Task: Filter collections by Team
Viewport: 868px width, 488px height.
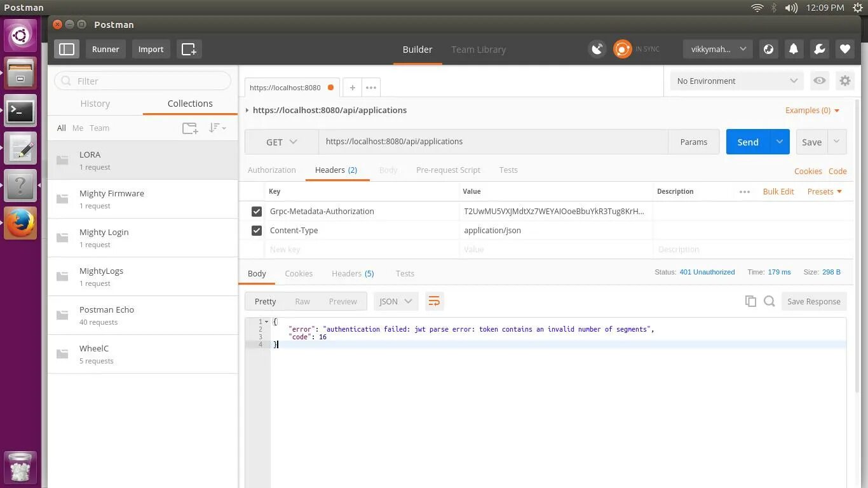Action: tap(99, 128)
